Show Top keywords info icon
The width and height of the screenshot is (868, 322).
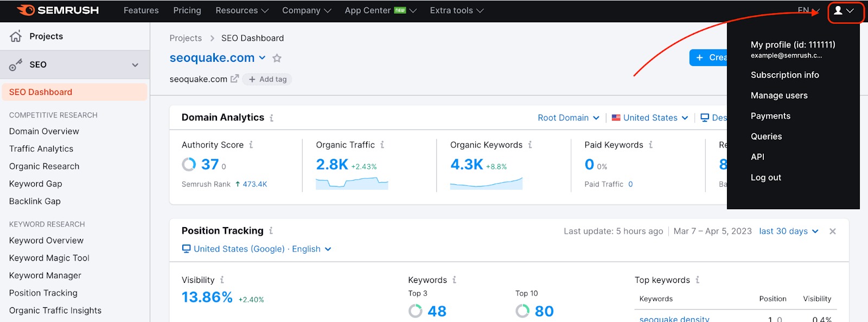[x=697, y=280]
